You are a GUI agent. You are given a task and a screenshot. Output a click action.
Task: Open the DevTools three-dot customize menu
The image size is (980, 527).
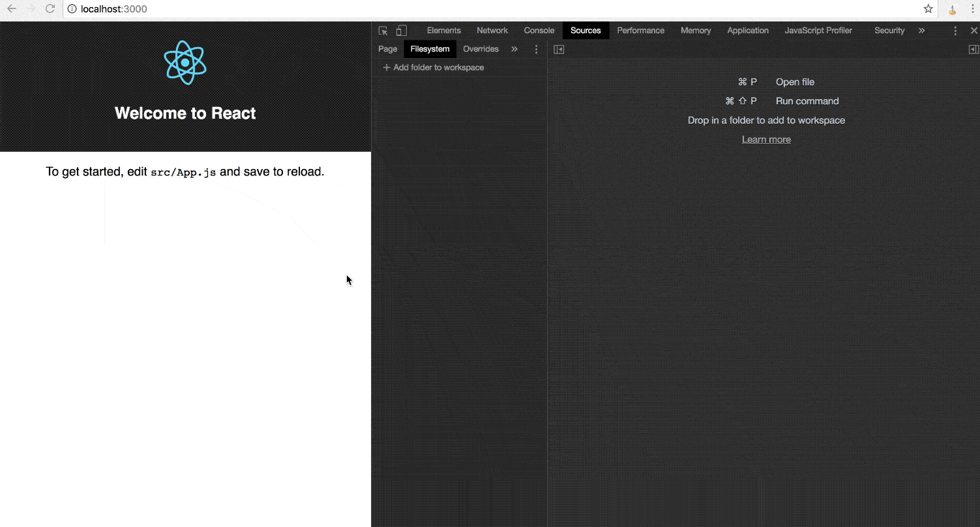coord(955,31)
